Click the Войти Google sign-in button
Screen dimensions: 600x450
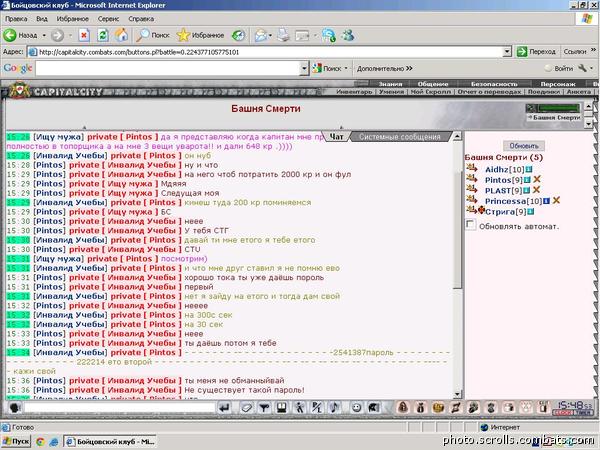pos(559,68)
